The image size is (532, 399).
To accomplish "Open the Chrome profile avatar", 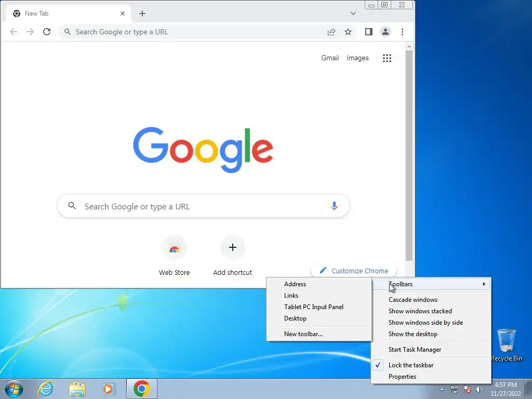I will coord(385,32).
